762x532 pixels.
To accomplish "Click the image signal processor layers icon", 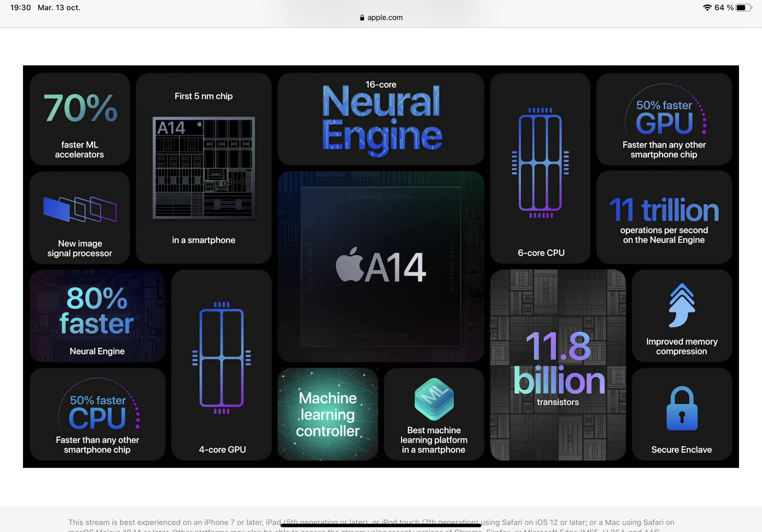I will pyautogui.click(x=80, y=209).
